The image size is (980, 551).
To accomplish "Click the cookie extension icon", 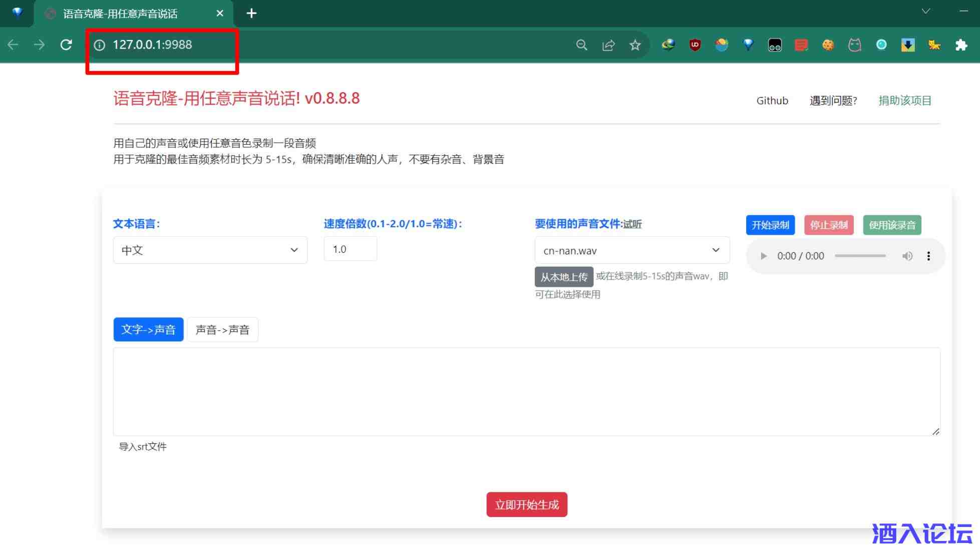I will pyautogui.click(x=828, y=45).
